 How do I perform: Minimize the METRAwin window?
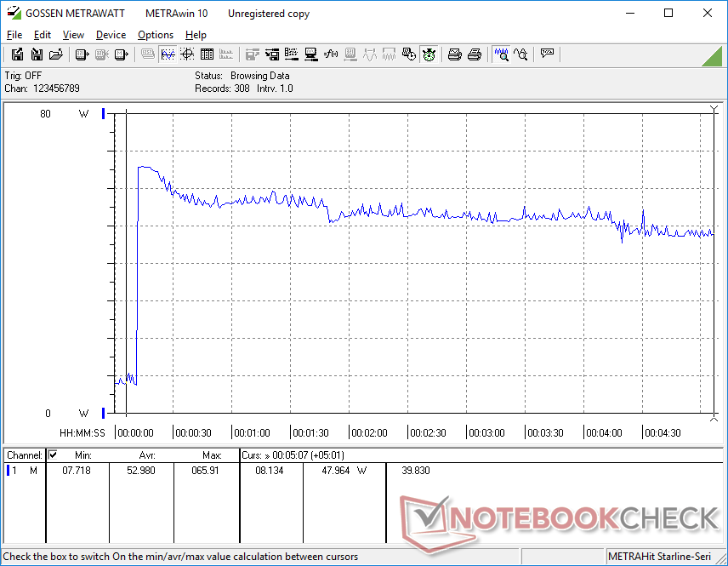[630, 13]
